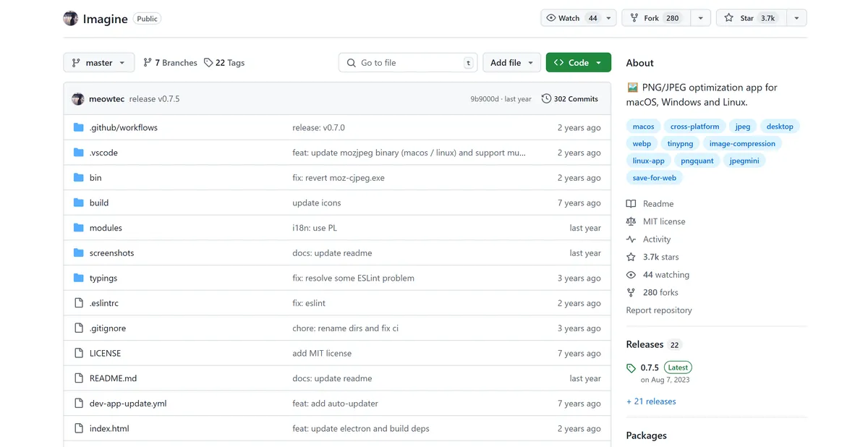Expand the master branch dropdown

(99, 63)
